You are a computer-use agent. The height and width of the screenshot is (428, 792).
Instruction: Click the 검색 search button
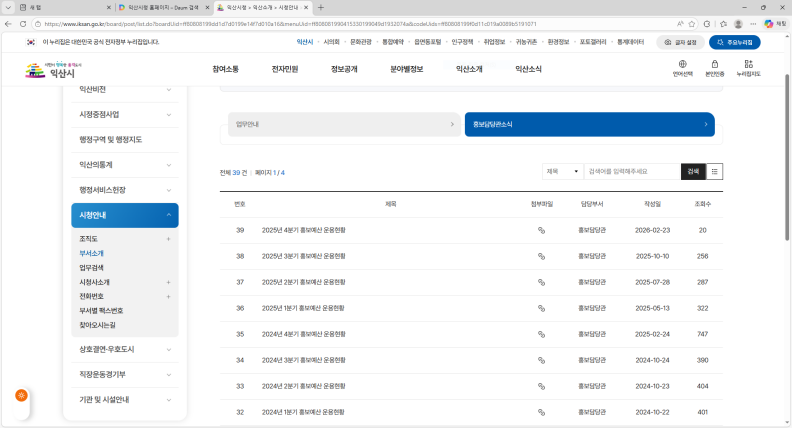pos(693,172)
